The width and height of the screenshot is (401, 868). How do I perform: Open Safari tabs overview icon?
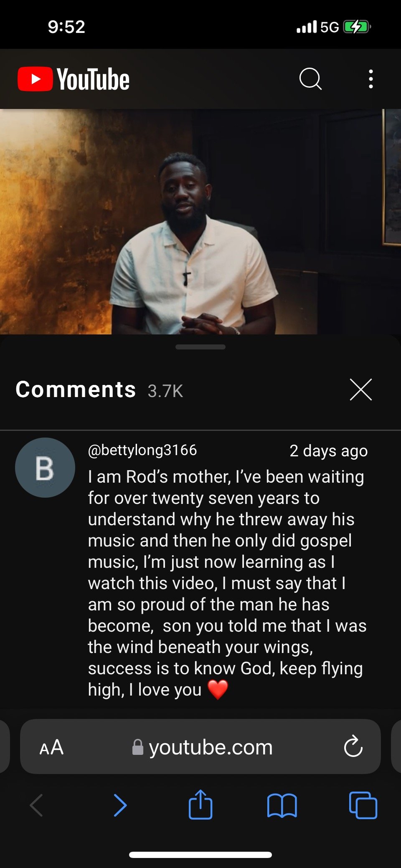[363, 805]
